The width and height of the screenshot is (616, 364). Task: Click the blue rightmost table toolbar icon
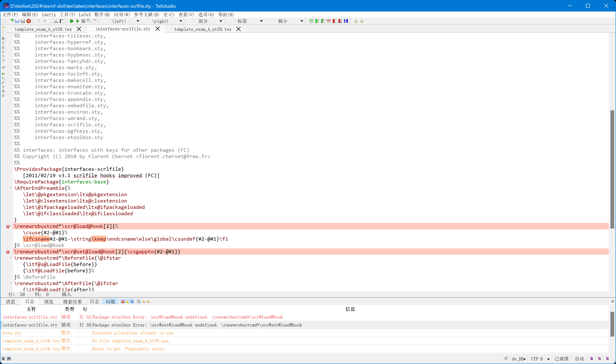(x=346, y=21)
